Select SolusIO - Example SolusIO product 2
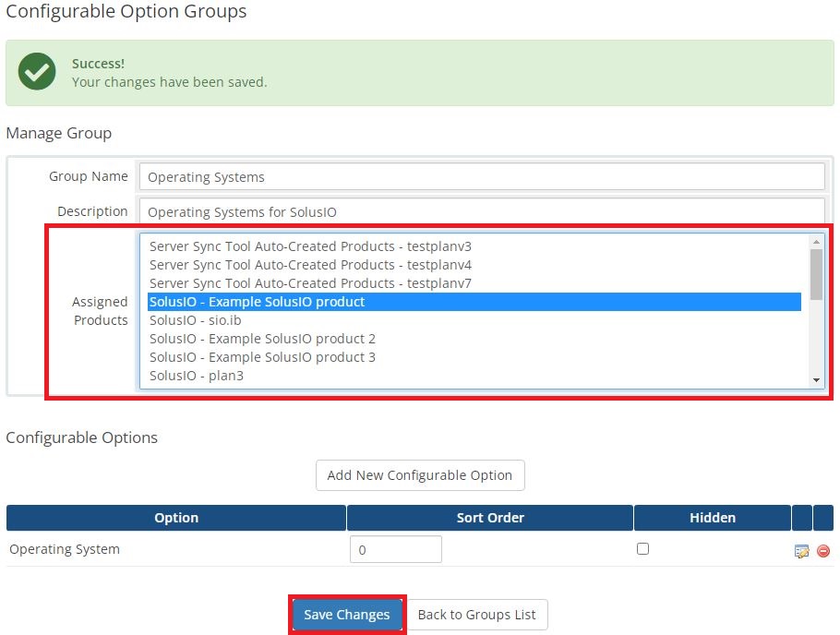This screenshot has width=840, height=635. 262,339
